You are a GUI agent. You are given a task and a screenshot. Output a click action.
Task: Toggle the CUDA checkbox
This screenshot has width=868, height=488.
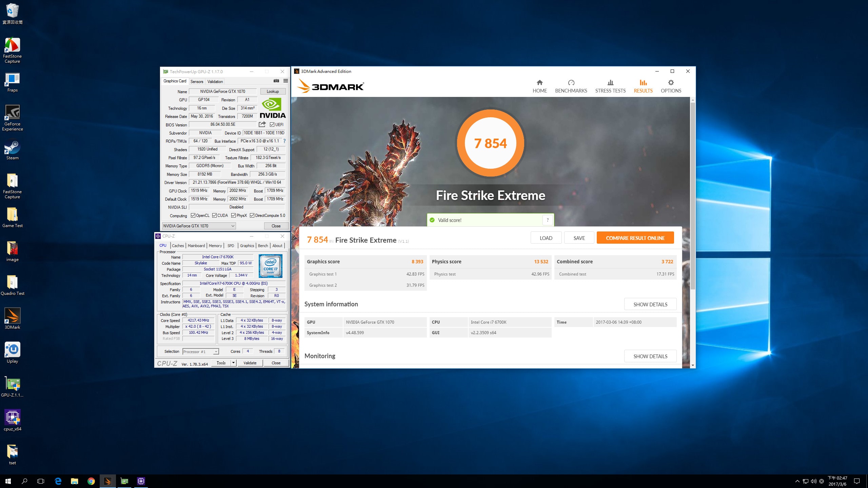(x=214, y=216)
